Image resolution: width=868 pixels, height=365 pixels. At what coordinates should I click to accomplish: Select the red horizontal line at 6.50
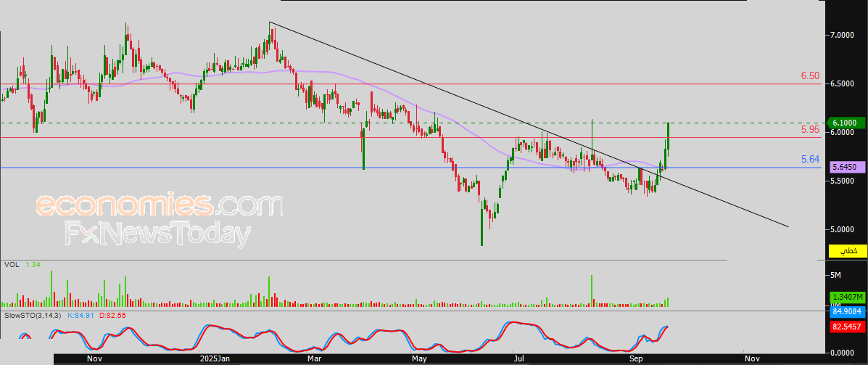coord(410,84)
